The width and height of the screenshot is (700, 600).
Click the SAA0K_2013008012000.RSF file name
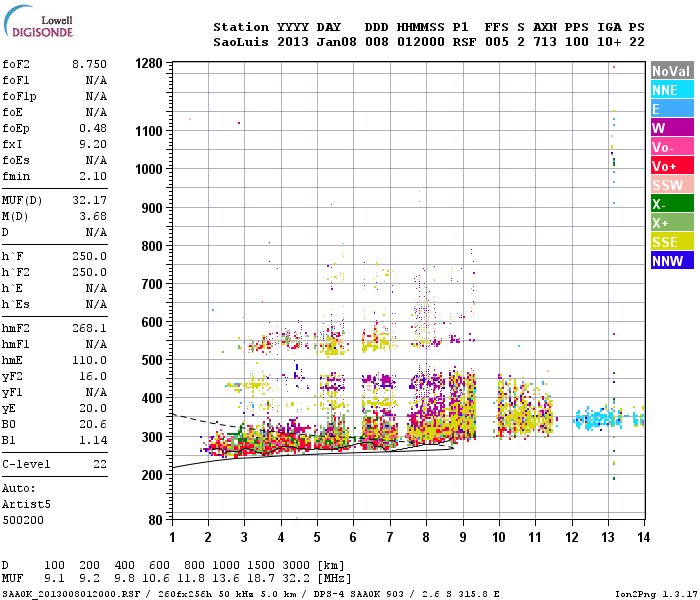tap(71, 594)
